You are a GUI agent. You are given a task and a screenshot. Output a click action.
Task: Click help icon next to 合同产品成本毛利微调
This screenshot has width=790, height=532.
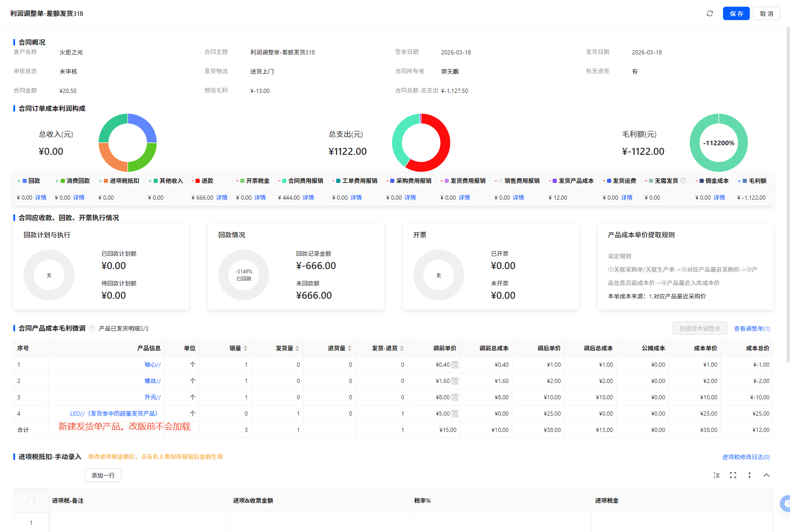tap(92, 328)
